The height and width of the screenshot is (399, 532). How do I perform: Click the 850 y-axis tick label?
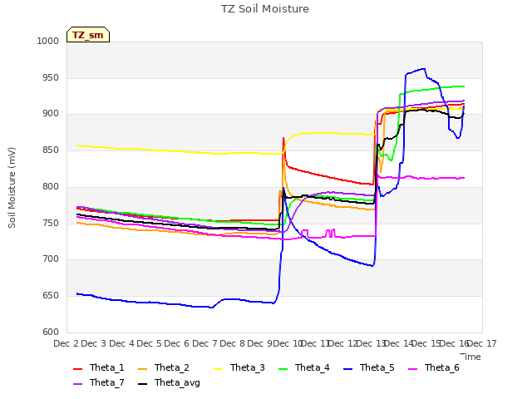pos(51,150)
